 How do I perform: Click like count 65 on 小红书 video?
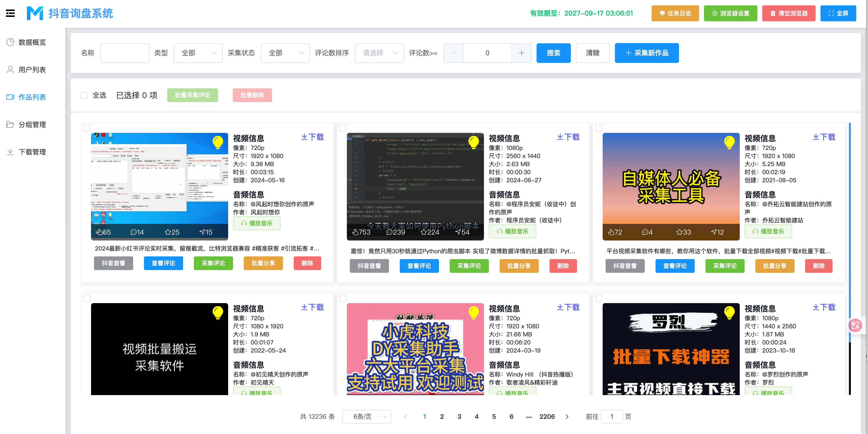(x=104, y=232)
